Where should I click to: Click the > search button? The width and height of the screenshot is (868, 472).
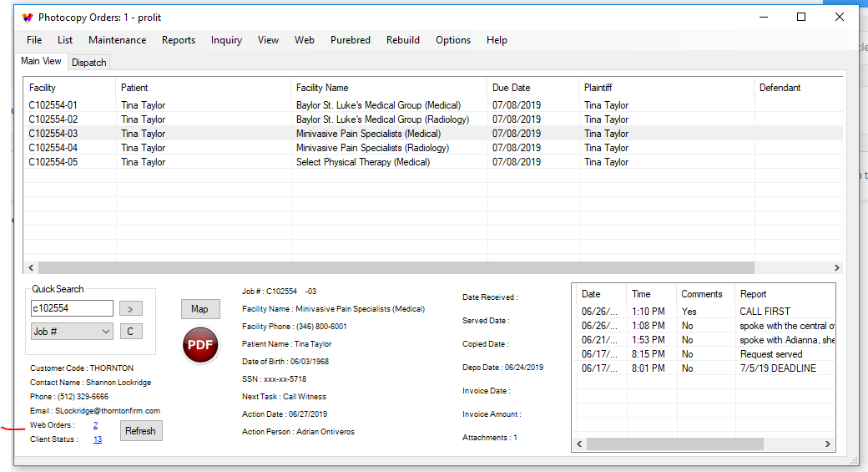131,308
